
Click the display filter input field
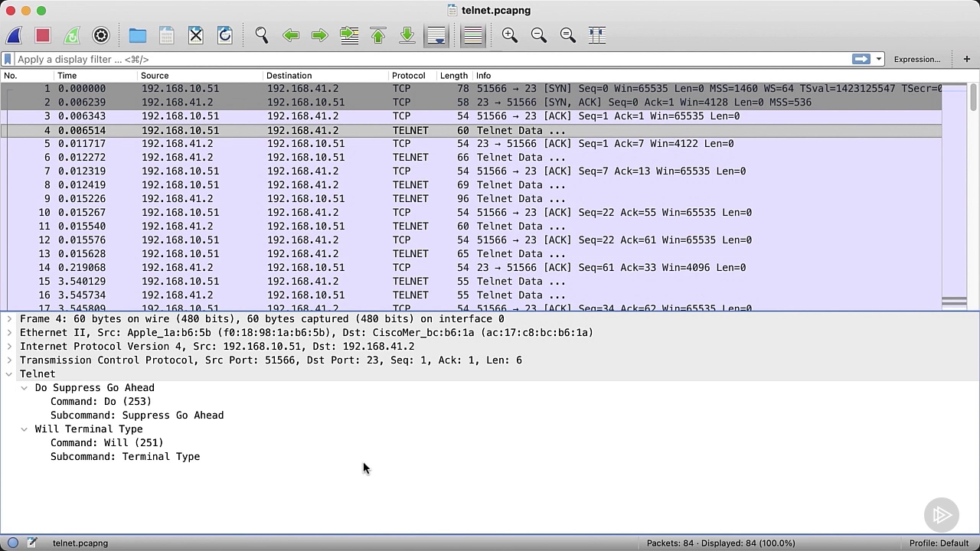[x=433, y=59]
